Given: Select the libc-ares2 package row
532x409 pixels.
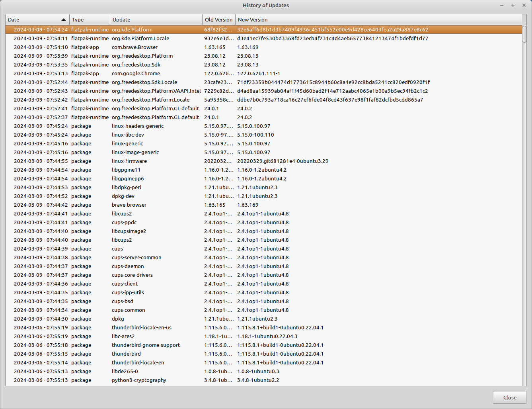Looking at the screenshot, I should coord(263,336).
